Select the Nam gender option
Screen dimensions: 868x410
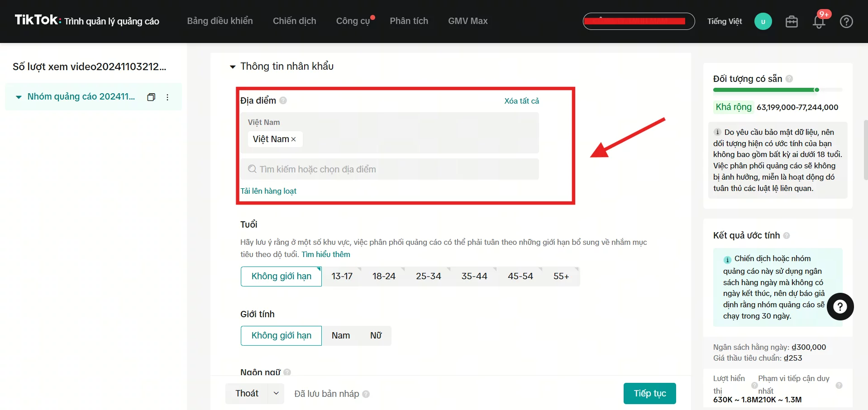(341, 336)
